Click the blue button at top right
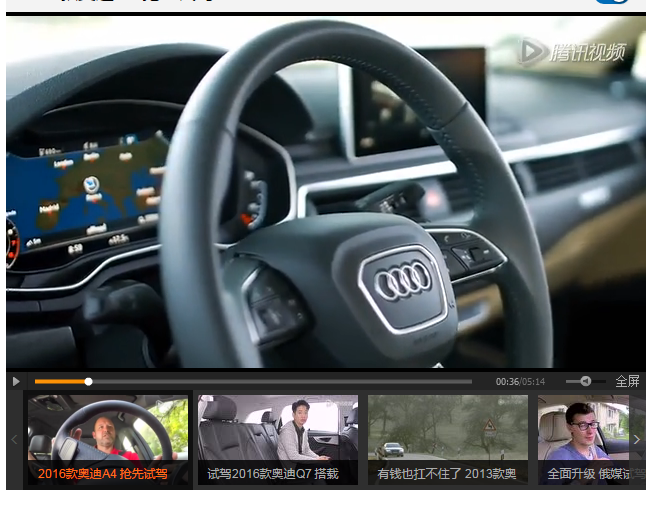The width and height of the screenshot is (658, 505). (x=611, y=1)
